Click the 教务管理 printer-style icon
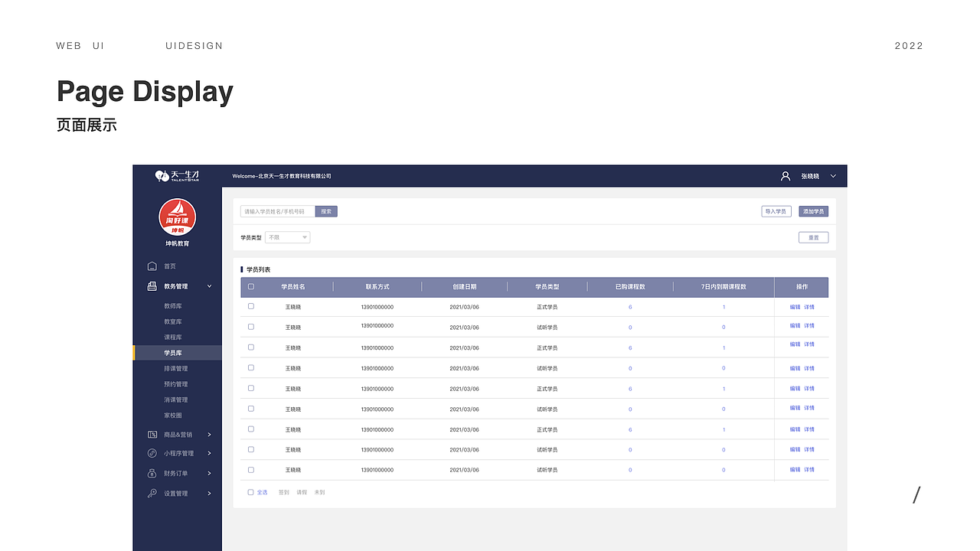Viewport: 980px width, 551px height. pyautogui.click(x=152, y=286)
